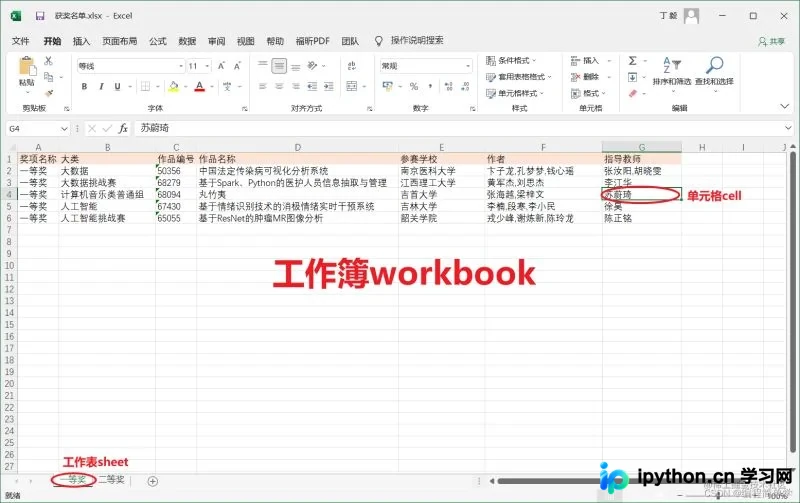Apply comma style format
The image size is (800, 503).
[430, 87]
